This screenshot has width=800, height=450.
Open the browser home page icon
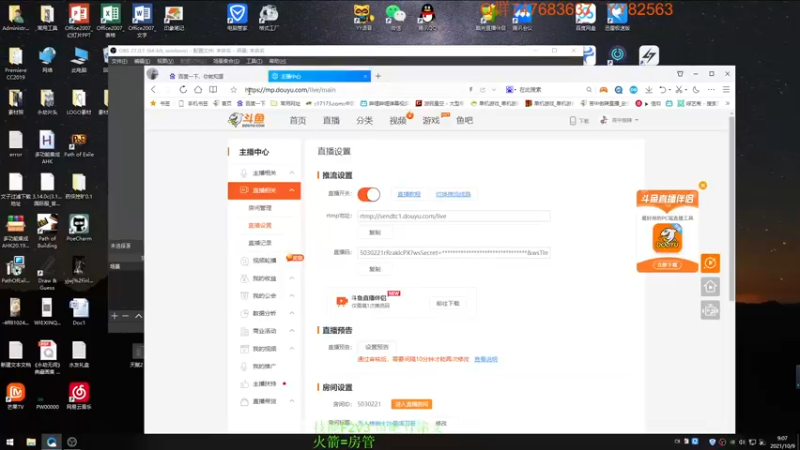pos(198,90)
